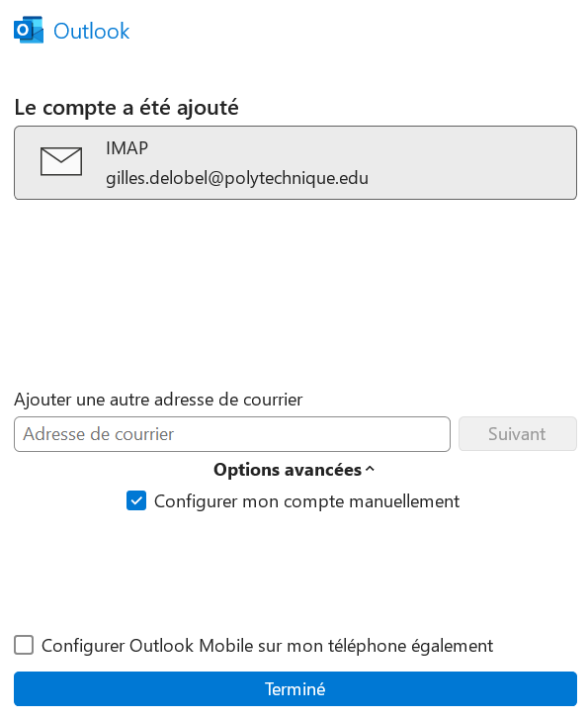588x719 pixels.
Task: Click the blue checkmark for manual setup
Action: tap(136, 500)
